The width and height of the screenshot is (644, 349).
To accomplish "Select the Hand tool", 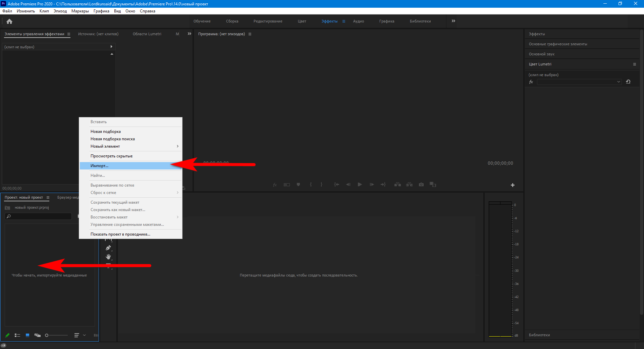I will coord(108,257).
